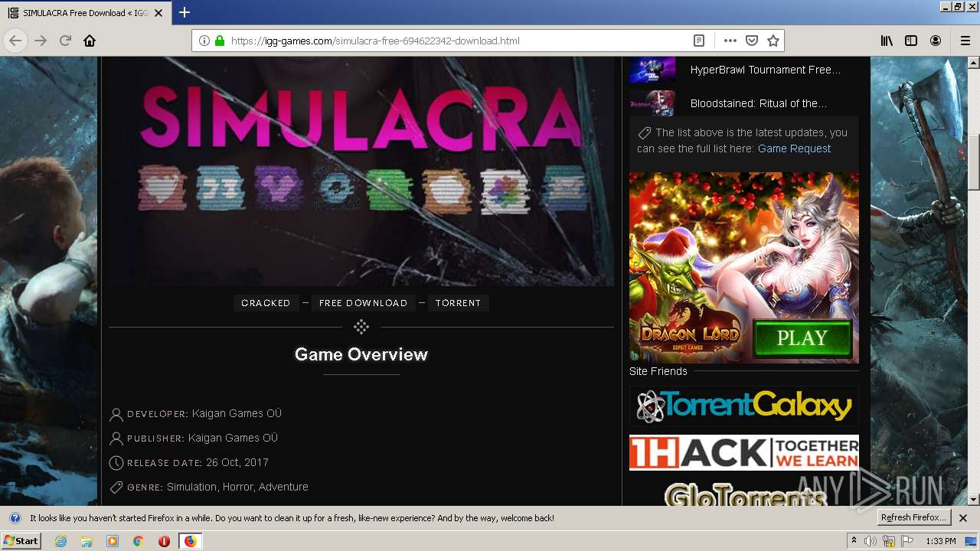980x551 pixels.
Task: Click the publisher name Kaigan Games OÜ
Action: coord(233,438)
